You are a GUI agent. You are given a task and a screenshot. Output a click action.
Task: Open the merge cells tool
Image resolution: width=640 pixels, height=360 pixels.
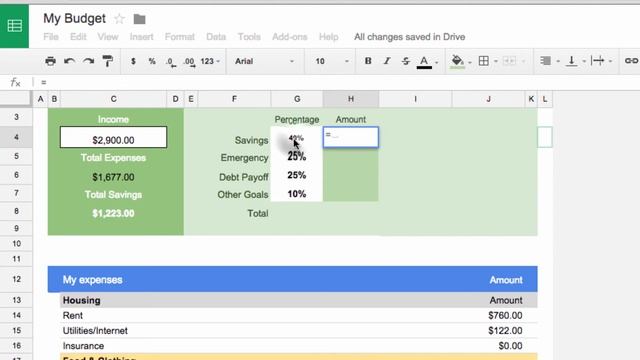coord(509,61)
